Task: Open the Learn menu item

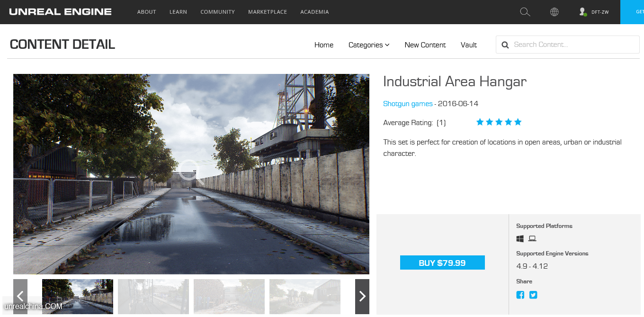Action: click(178, 12)
